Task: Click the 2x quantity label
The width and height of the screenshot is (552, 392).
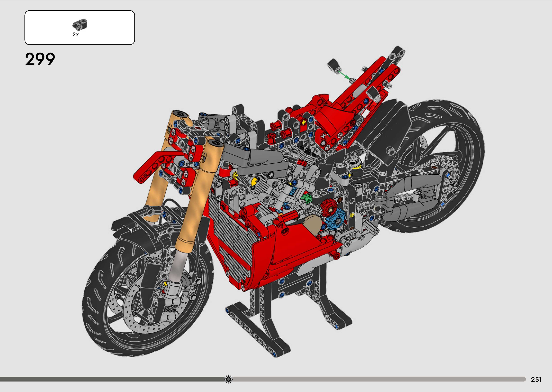Action: [76, 35]
